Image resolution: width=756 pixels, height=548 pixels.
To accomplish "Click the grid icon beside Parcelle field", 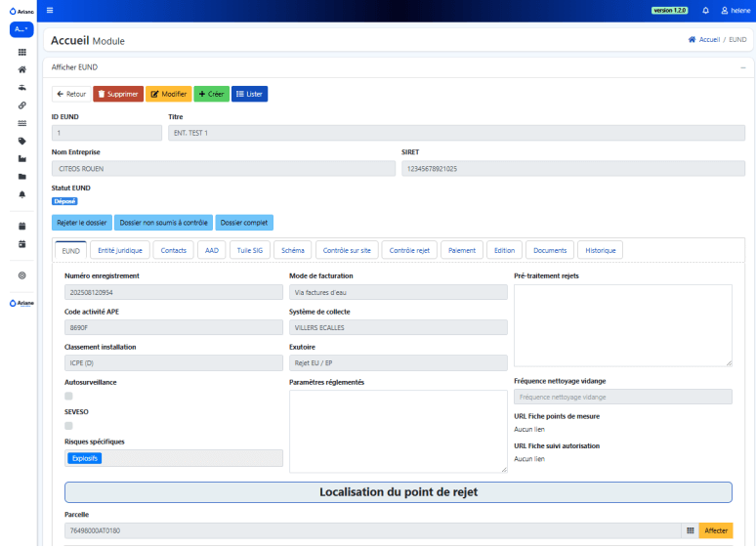I will (690, 530).
